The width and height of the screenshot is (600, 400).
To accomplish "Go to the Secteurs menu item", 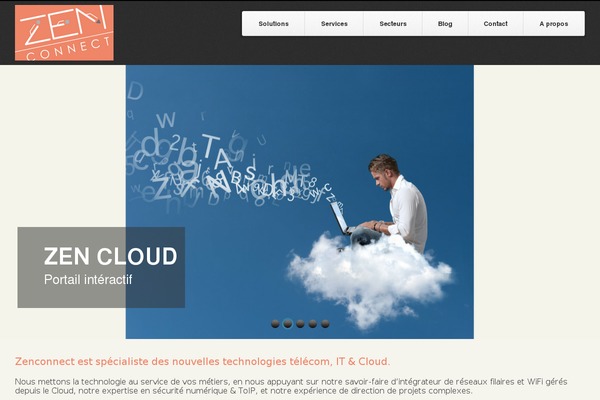I will pos(393,24).
